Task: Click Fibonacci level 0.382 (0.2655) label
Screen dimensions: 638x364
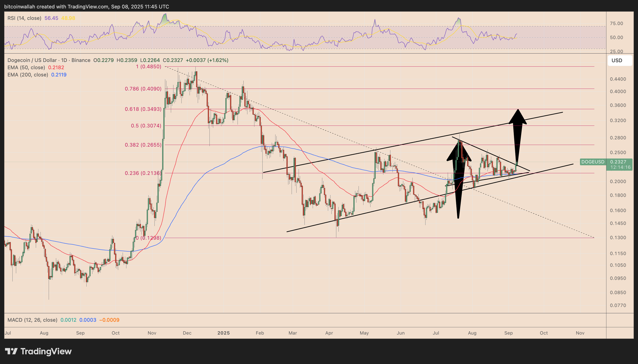Action: (143, 145)
